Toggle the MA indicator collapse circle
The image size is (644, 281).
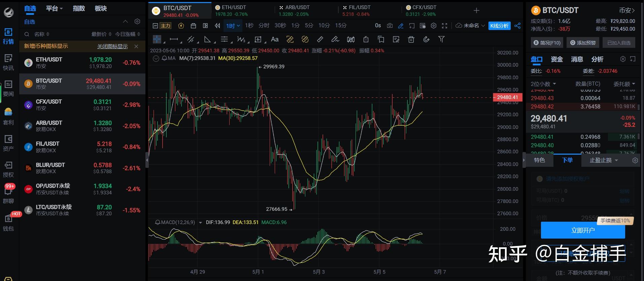click(156, 58)
